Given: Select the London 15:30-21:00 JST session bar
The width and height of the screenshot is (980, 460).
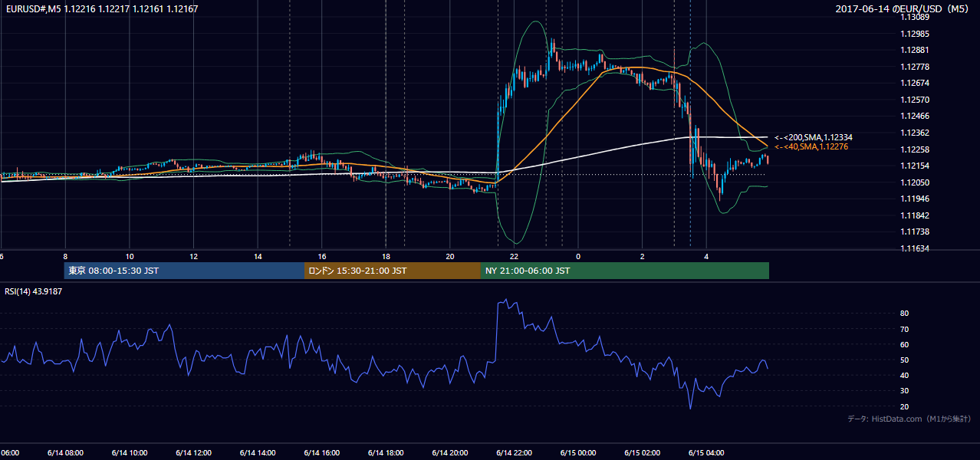Looking at the screenshot, I should pyautogui.click(x=393, y=271).
